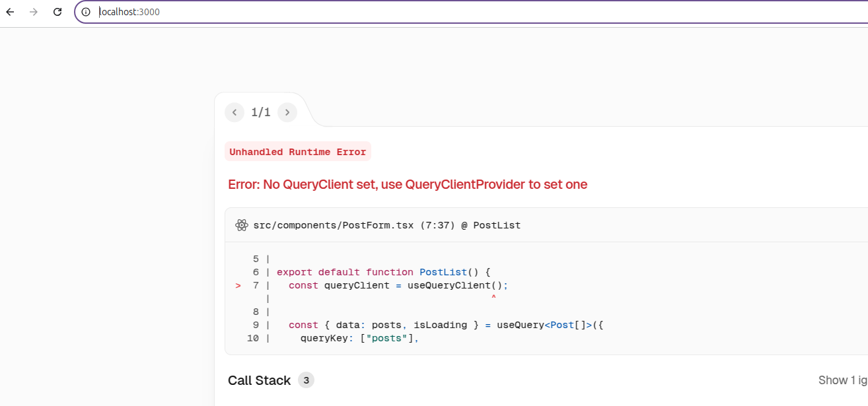This screenshot has width=868, height=406.
Task: Go to the next error using the right chevron
Action: click(x=287, y=112)
